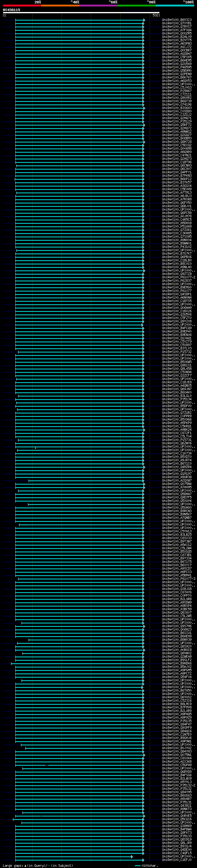The width and height of the screenshot is (197, 868).
Task: Click the Large gaps legend text
Action: pos(38,866)
